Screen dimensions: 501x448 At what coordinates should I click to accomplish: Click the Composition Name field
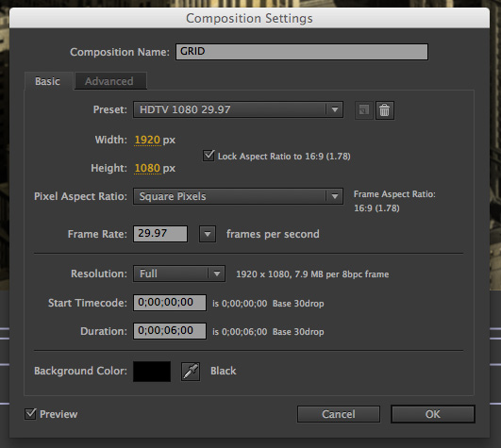[302, 52]
